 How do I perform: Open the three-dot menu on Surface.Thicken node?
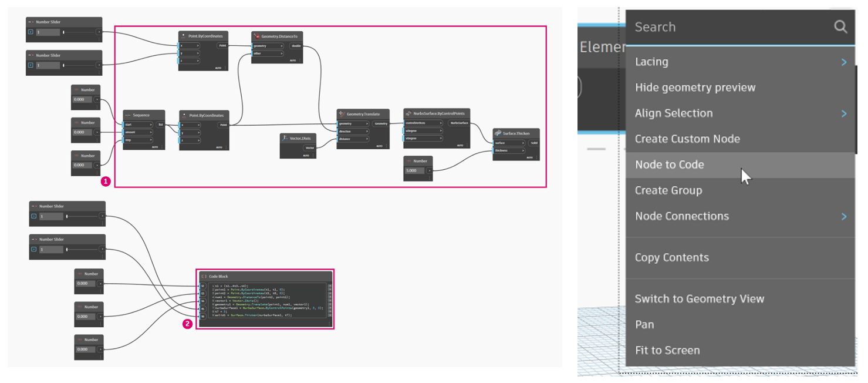point(535,157)
